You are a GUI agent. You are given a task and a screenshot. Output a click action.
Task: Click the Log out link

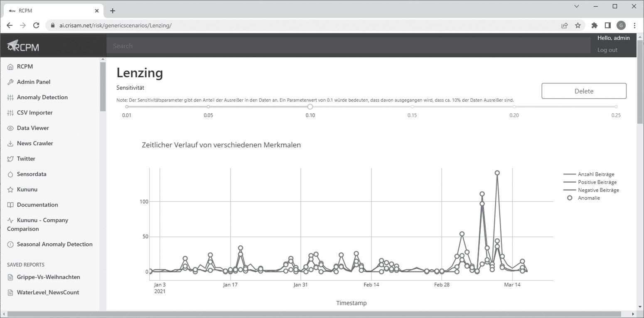[607, 50]
